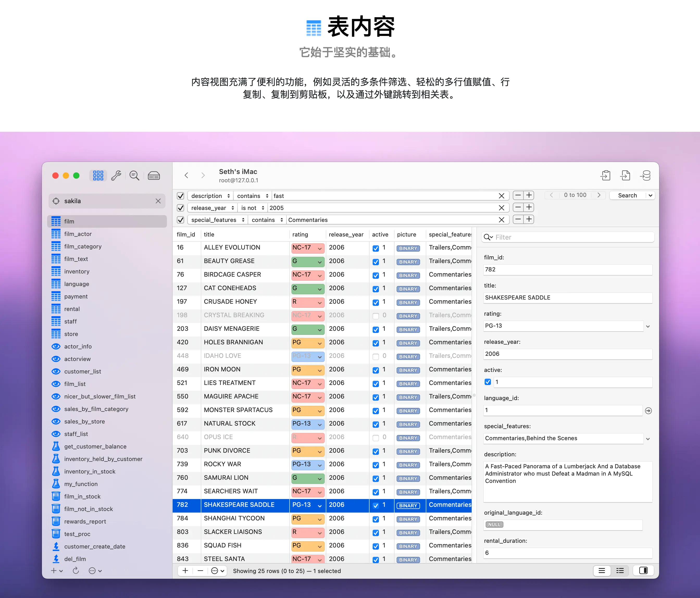
Task: Uncheck the special_features filter checkbox
Action: 181,220
